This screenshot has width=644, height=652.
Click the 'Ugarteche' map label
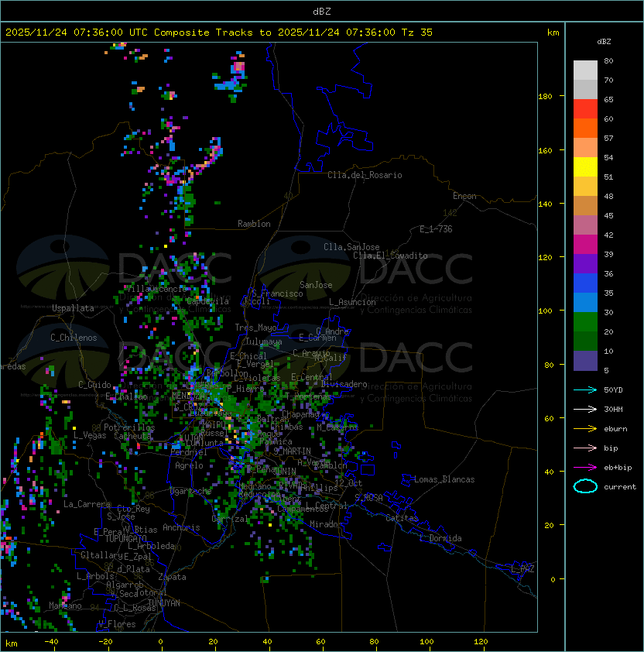(x=190, y=491)
